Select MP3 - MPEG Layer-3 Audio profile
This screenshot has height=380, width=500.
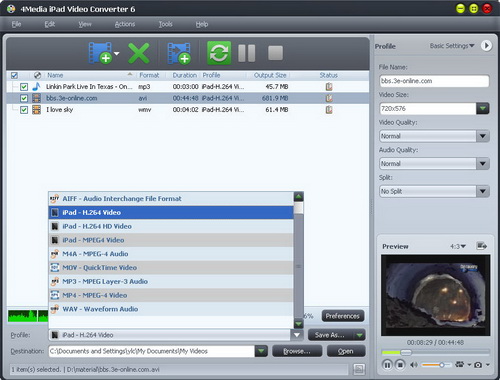click(x=171, y=282)
